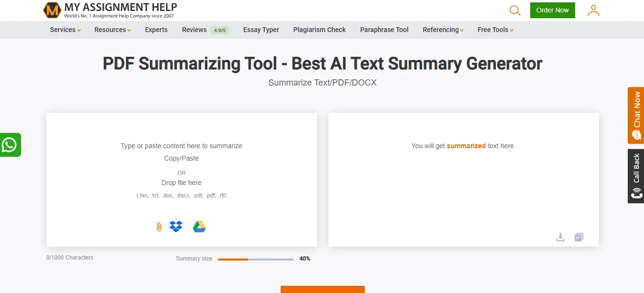This screenshot has height=293, width=644.
Task: Expand the Free Tools menu
Action: 495,30
